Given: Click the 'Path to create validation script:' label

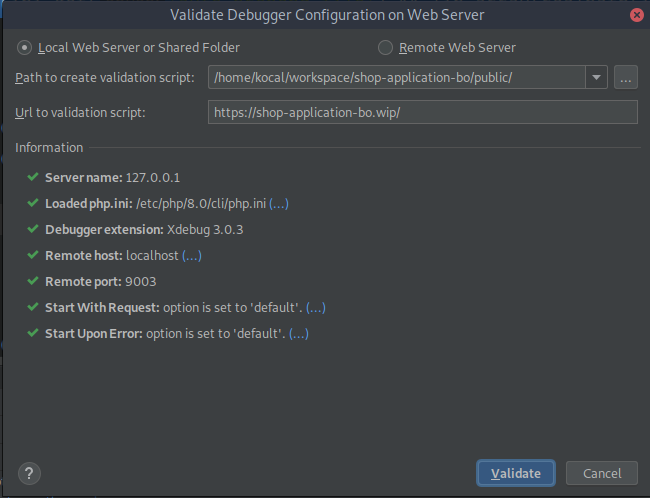Looking at the screenshot, I should tap(104, 78).
